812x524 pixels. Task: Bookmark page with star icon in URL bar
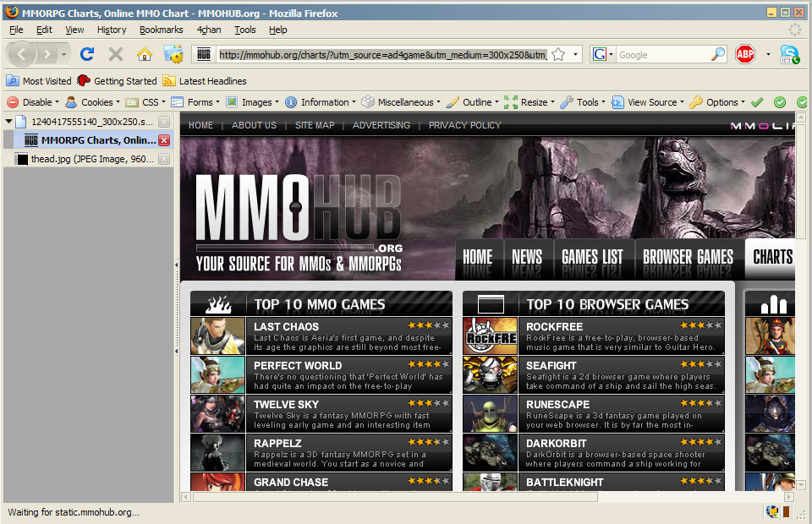[x=558, y=54]
